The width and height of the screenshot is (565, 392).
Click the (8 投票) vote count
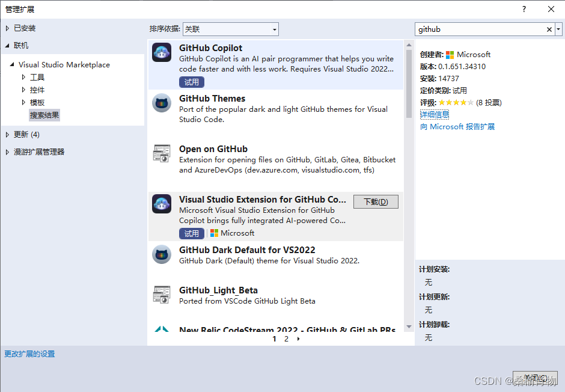coord(489,103)
